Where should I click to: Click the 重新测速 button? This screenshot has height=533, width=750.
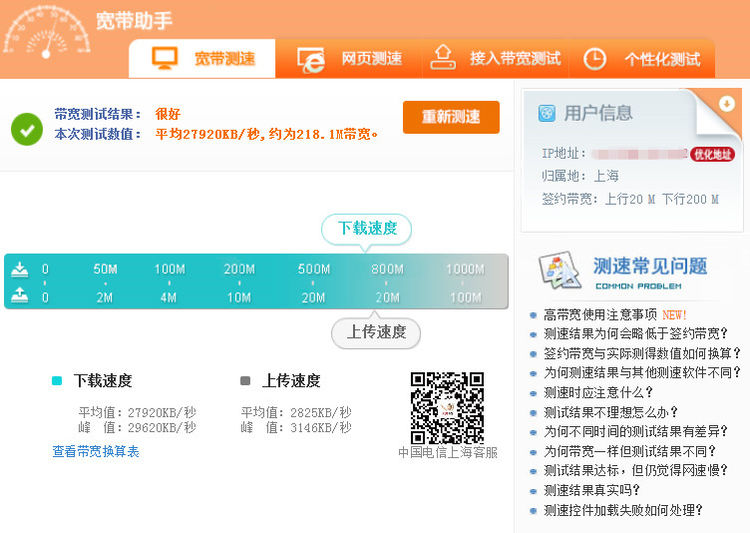451,117
